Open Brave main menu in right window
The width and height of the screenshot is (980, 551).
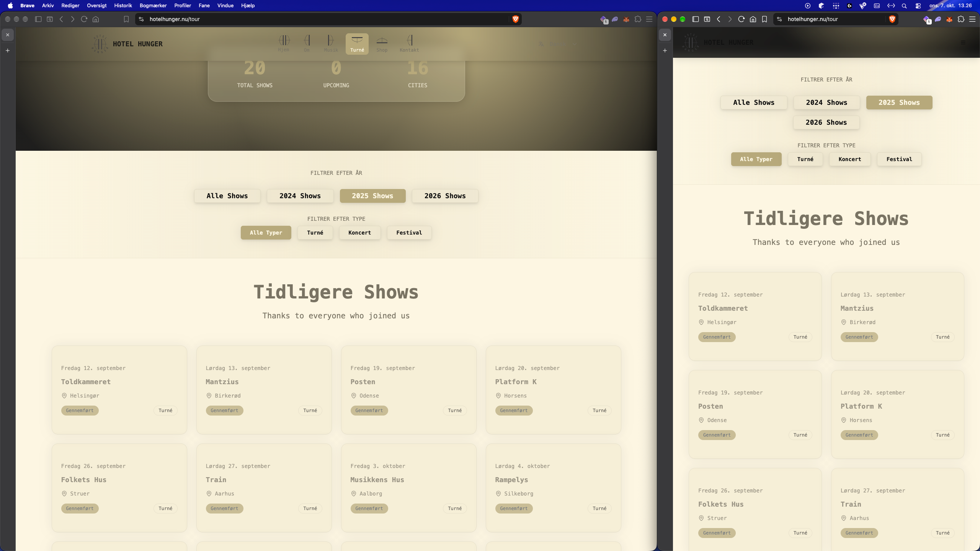tap(972, 19)
